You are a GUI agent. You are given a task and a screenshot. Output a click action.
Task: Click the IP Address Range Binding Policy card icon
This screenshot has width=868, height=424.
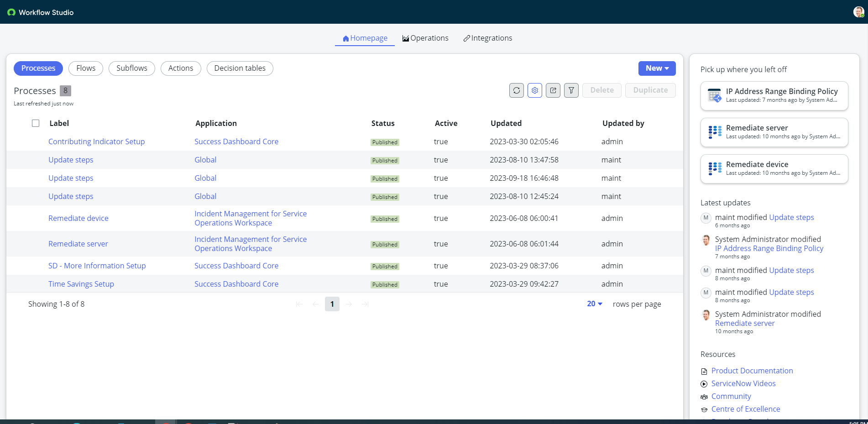click(715, 95)
